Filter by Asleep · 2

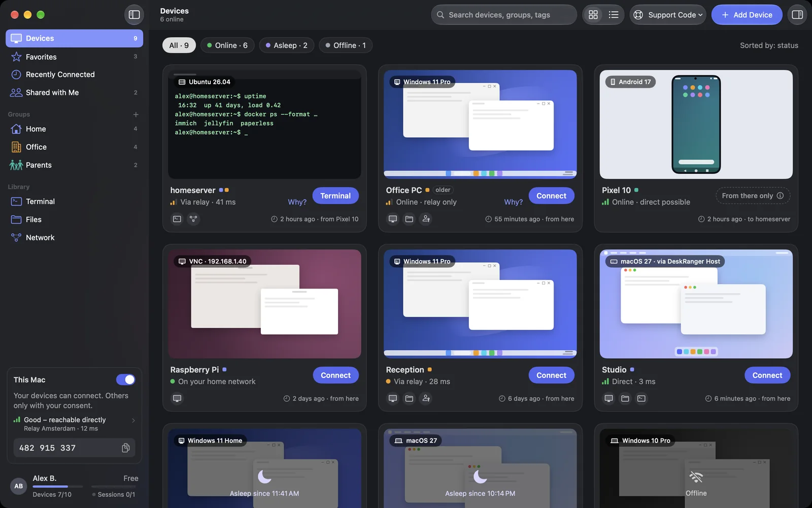(287, 45)
